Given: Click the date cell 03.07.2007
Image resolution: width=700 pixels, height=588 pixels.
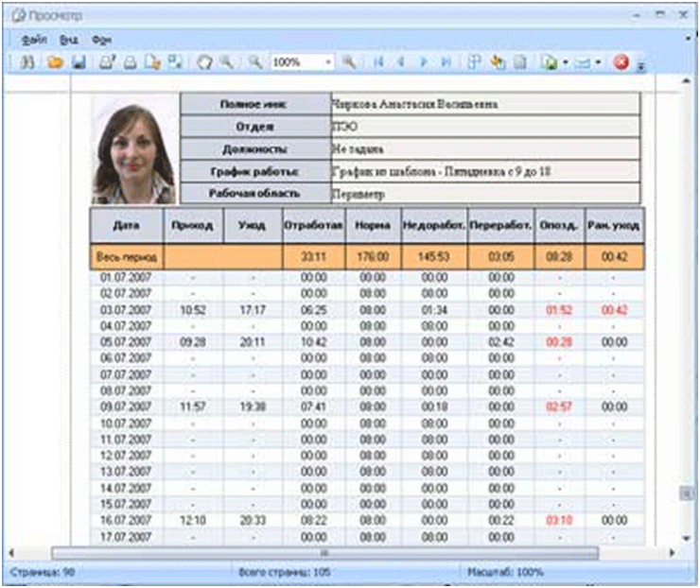Looking at the screenshot, I should (x=126, y=310).
